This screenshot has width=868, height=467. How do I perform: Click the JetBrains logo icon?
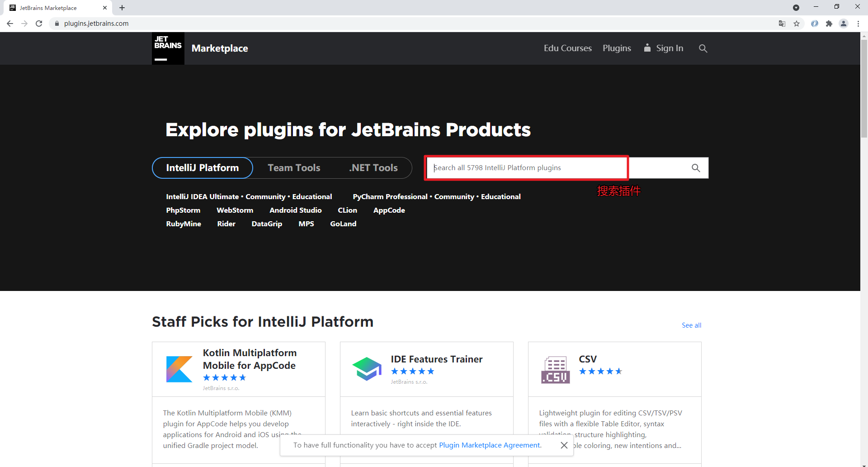click(x=168, y=48)
